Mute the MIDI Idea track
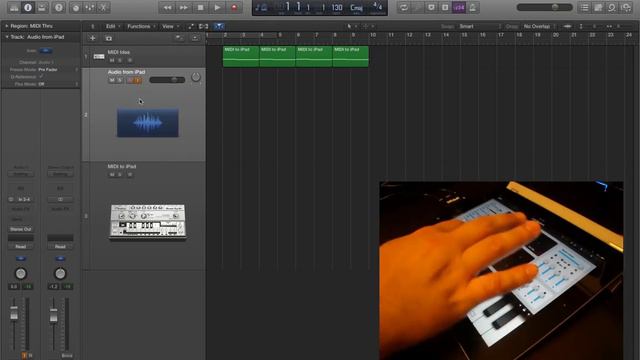Screen dimensions: 640x360 click(112, 60)
